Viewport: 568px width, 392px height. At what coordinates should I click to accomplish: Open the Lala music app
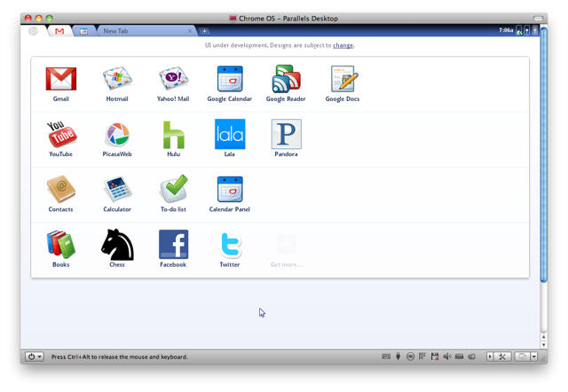(x=230, y=134)
